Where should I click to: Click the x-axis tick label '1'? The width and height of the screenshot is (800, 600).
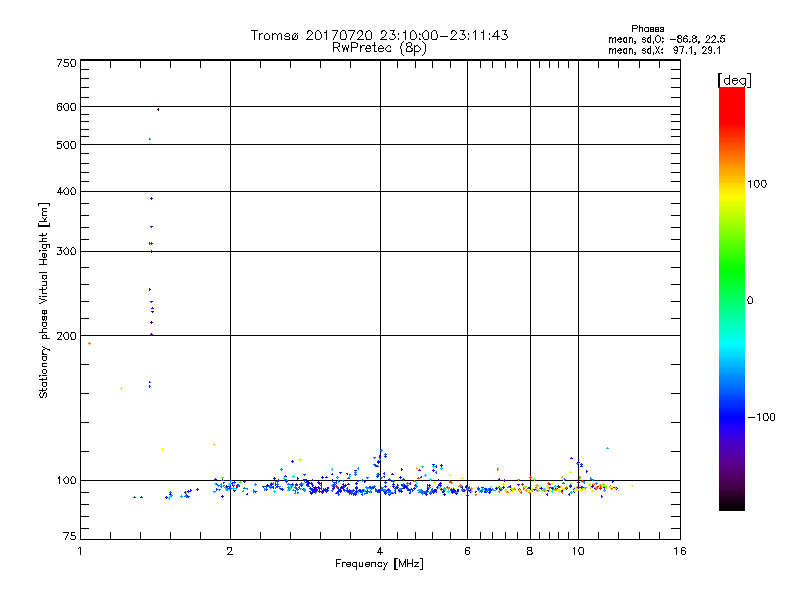pyautogui.click(x=80, y=551)
